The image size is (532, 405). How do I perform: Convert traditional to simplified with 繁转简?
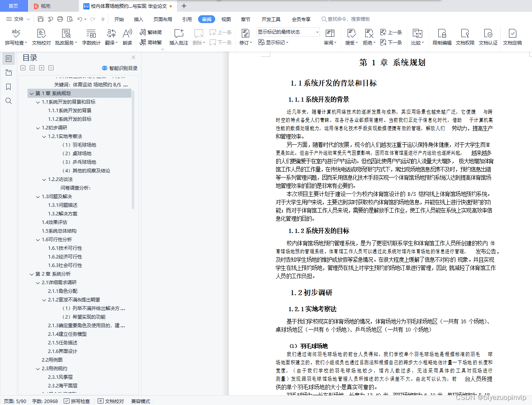(151, 32)
